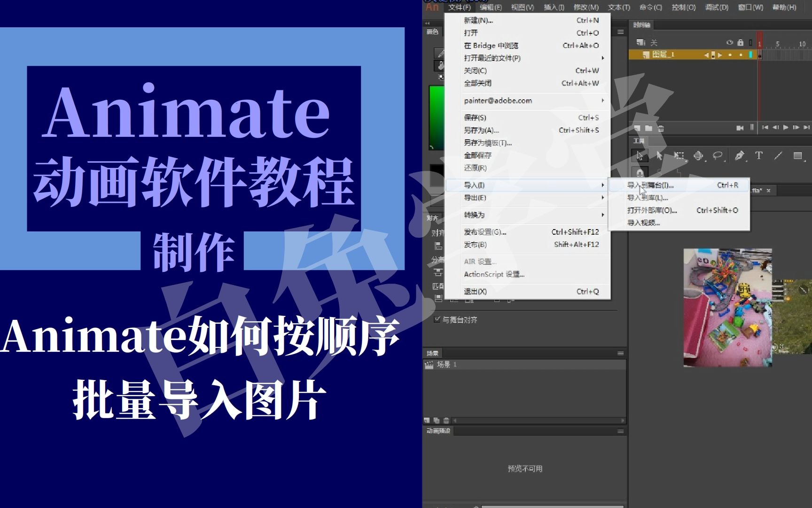812x508 pixels.
Task: Pick the 3D Rotation tool
Action: point(698,156)
